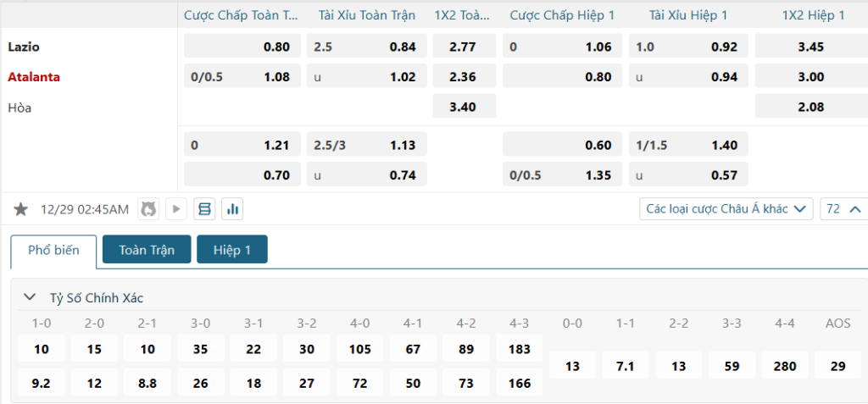This screenshot has width=868, height=404.
Task: Select the Hiệp 1 tab
Action: click(232, 250)
